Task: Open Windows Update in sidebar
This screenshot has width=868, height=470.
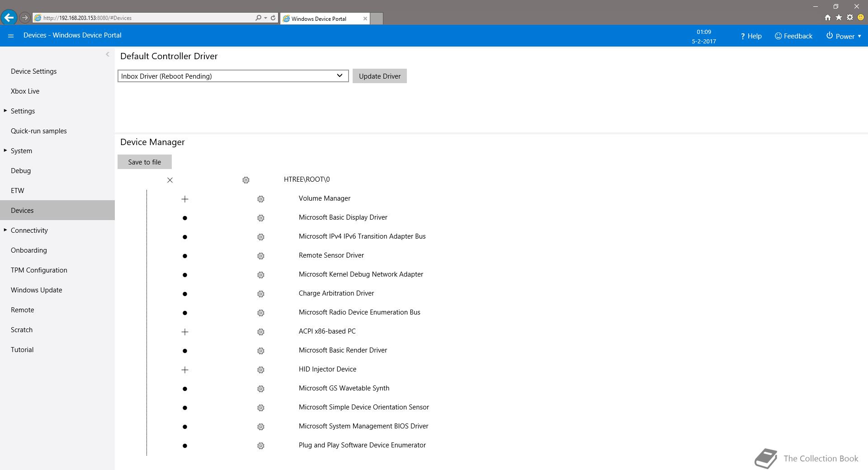Action: coord(37,290)
